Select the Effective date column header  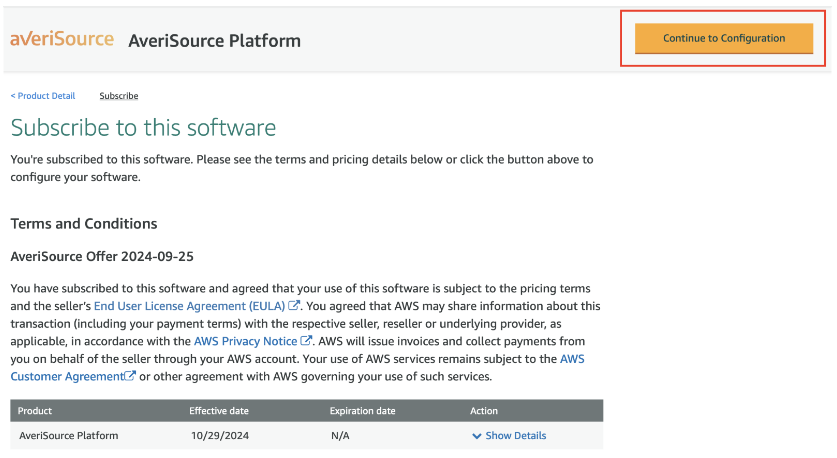(x=219, y=410)
